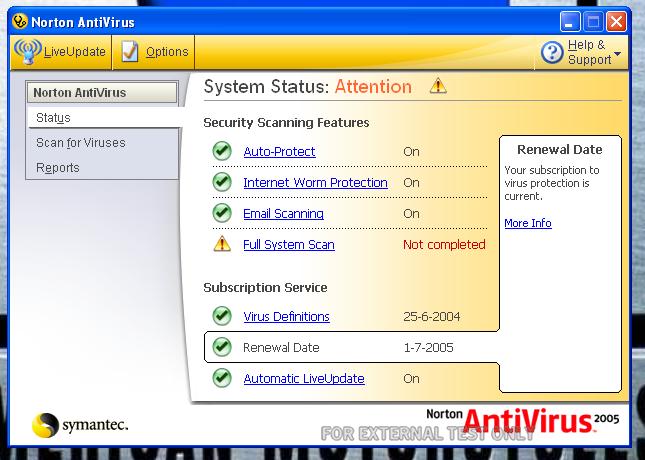Click the Renewal Date info panel heading
Screen dimensions: 645x460
(559, 149)
